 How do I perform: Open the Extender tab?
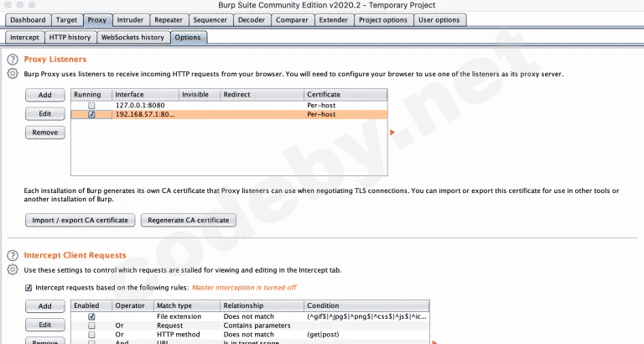pos(334,20)
